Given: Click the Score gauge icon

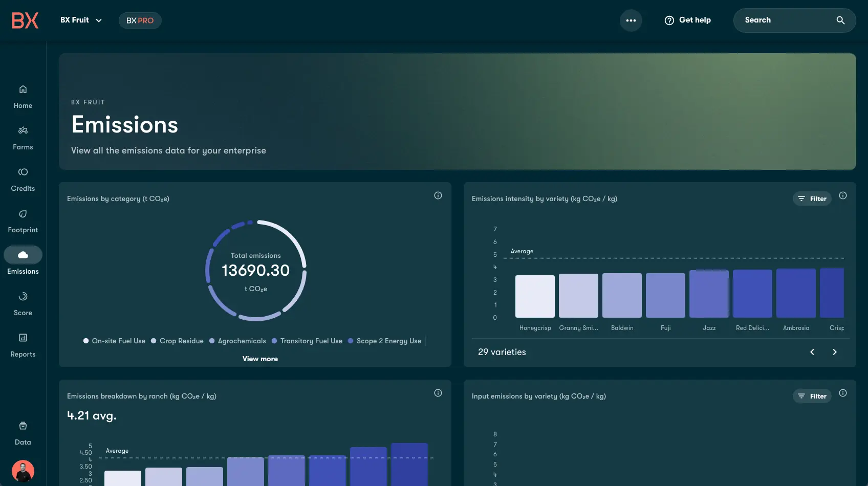Looking at the screenshot, I should tap(23, 297).
